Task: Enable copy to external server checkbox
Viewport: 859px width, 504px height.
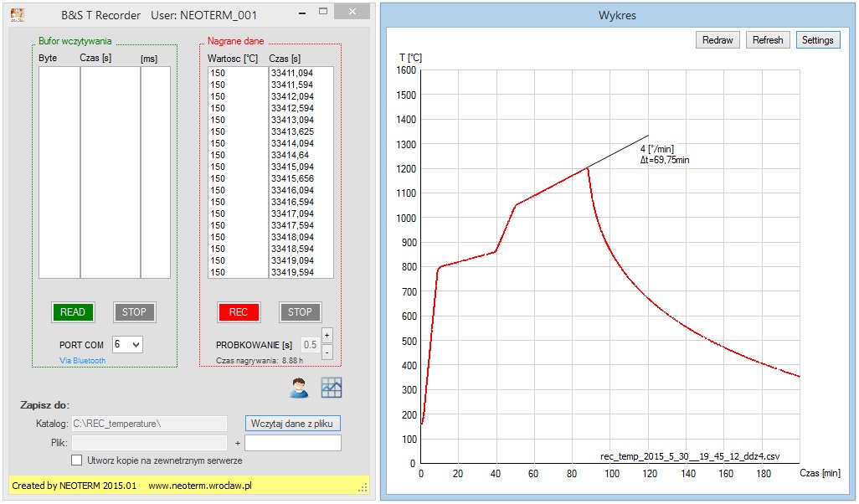Action: [x=77, y=460]
